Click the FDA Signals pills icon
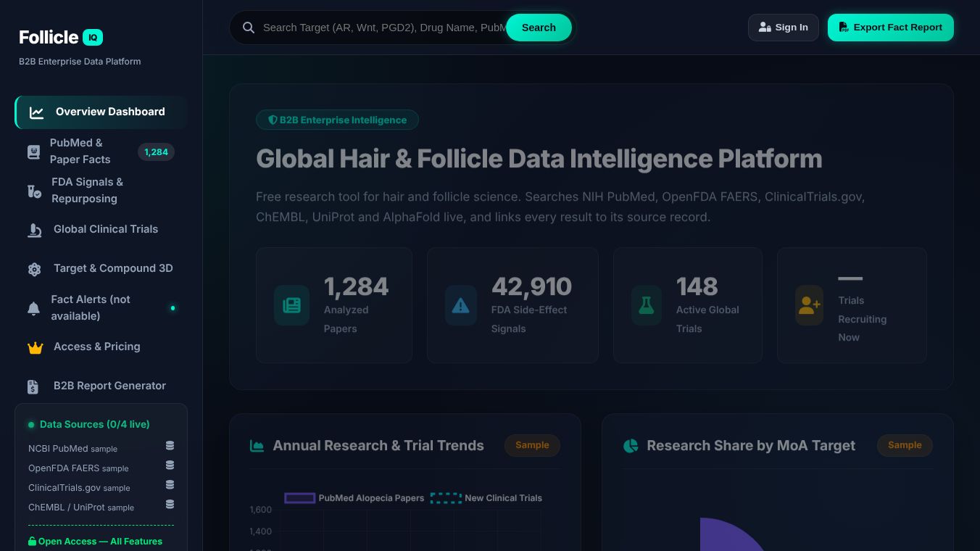Screen dimensions: 980x551 pyautogui.click(x=34, y=191)
